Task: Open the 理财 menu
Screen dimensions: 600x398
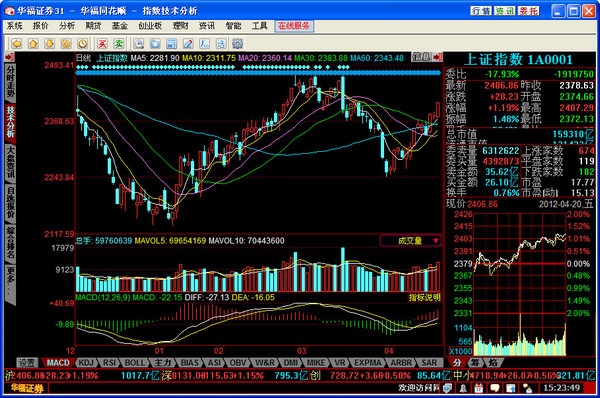Action: (x=181, y=26)
